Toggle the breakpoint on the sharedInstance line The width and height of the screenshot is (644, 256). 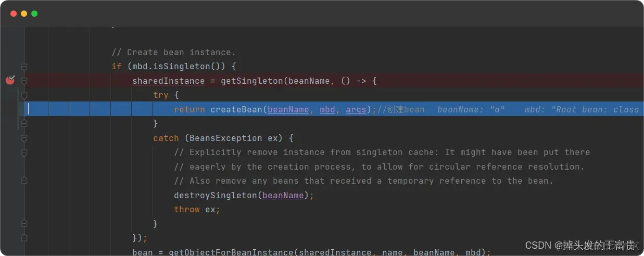[10, 80]
